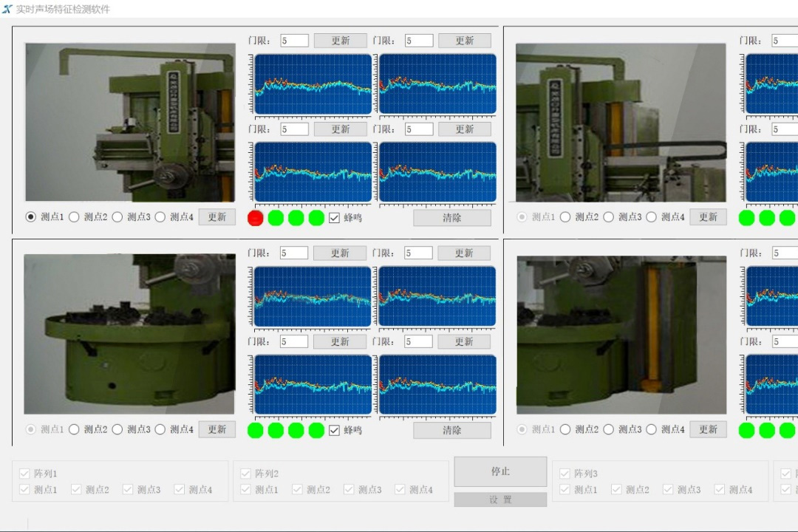Click the red alarm indicator light
Image resolution: width=798 pixels, height=532 pixels.
click(x=256, y=218)
